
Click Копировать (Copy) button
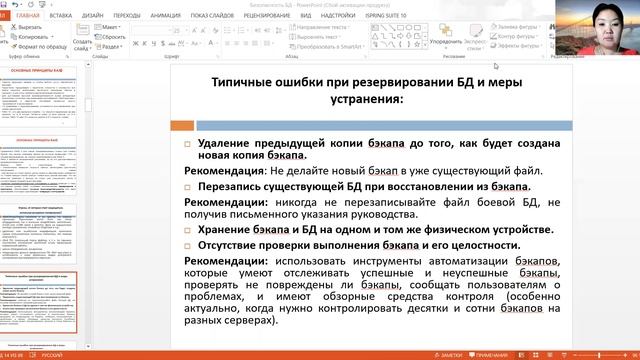click(32, 37)
